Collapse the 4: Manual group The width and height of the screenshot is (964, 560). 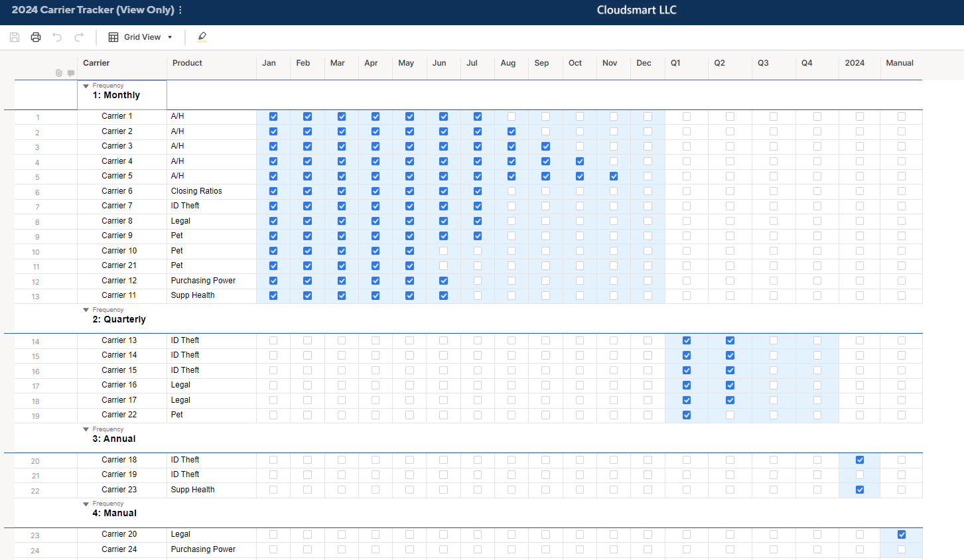[x=86, y=504]
